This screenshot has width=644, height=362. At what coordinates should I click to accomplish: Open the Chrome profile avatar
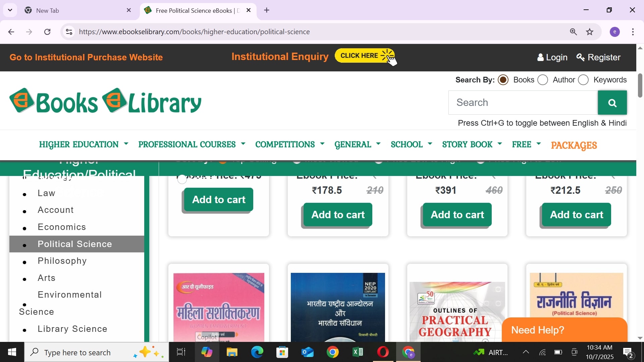point(614,32)
